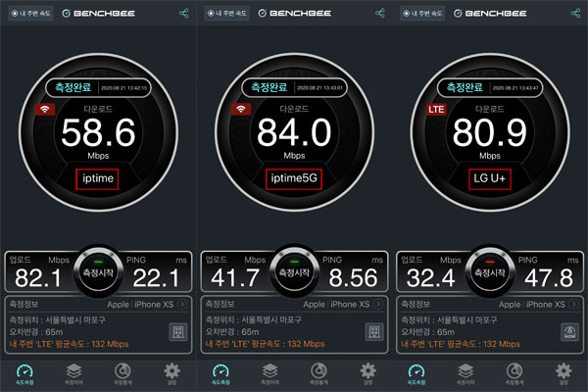The height and width of the screenshot is (392, 588).
Task: Click Apple iPhone XS on the iptime5G screen
Action: coord(336,305)
